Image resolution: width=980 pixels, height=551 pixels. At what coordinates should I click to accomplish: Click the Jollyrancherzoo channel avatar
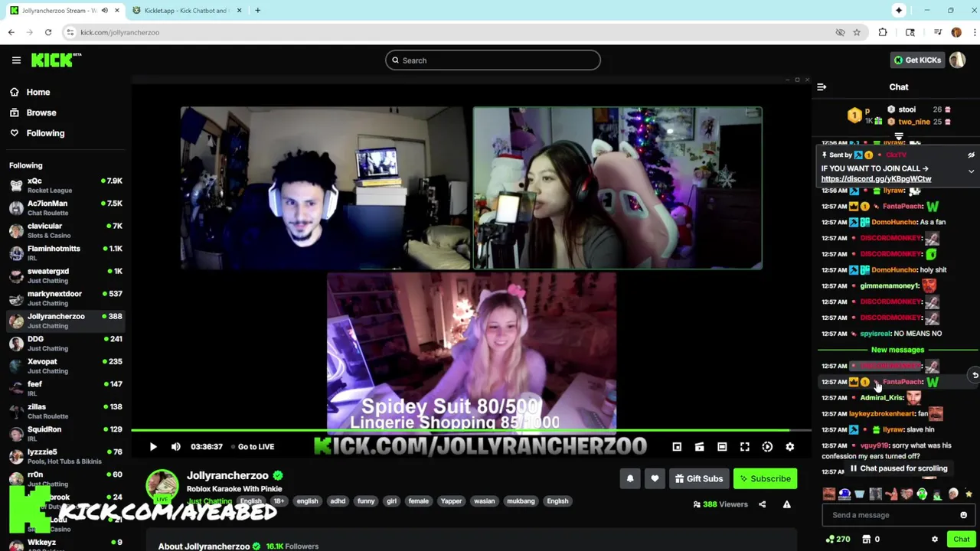pos(162,487)
